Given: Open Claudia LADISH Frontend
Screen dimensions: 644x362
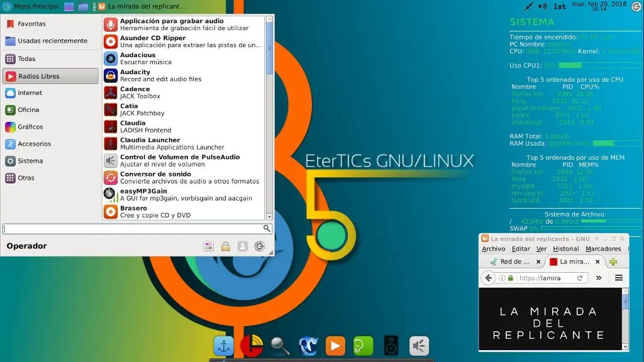Looking at the screenshot, I should [184, 127].
